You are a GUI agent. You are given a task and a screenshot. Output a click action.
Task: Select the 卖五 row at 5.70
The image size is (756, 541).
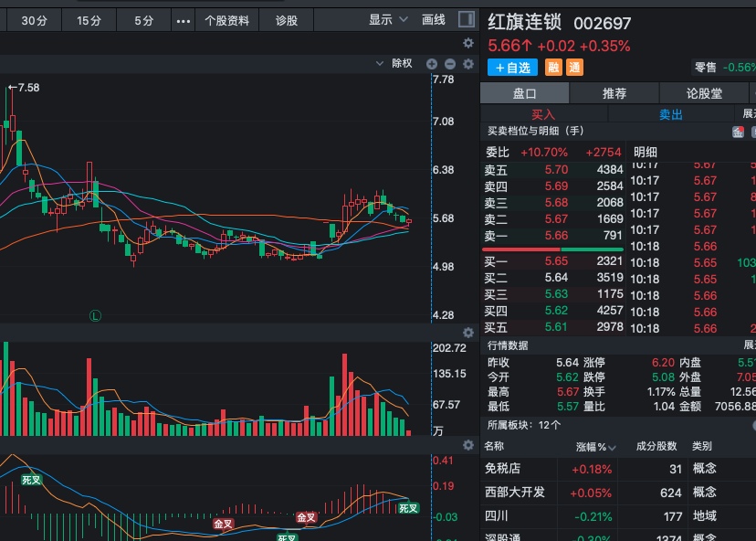[553, 170]
